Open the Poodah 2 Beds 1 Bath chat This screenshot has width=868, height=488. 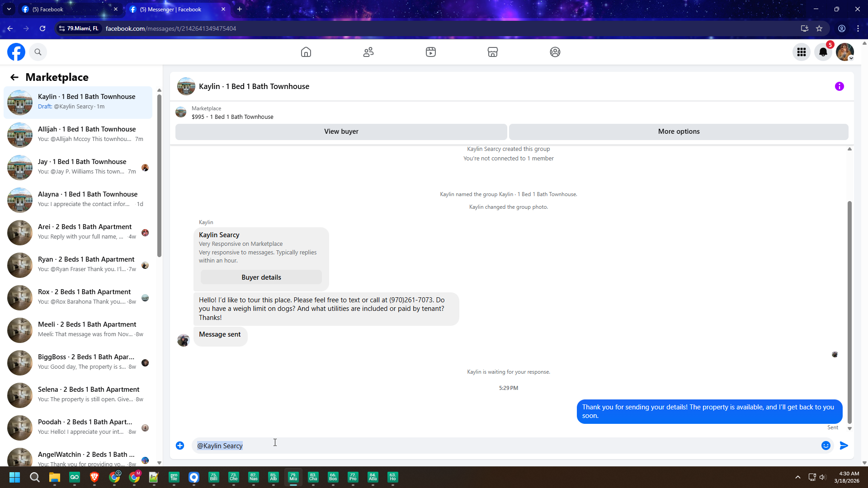(78, 427)
